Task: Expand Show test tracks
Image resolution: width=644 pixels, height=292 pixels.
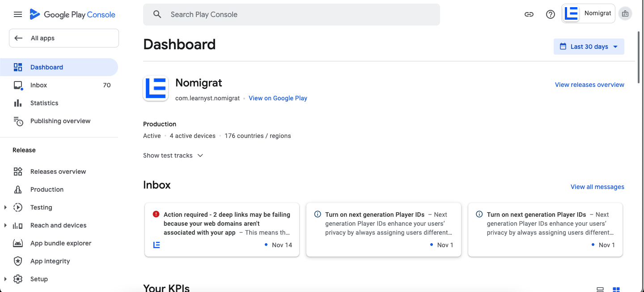Action: coord(173,155)
